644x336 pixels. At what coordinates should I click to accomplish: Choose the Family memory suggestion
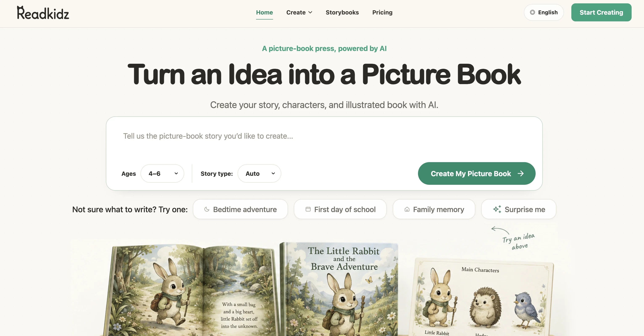coord(434,209)
